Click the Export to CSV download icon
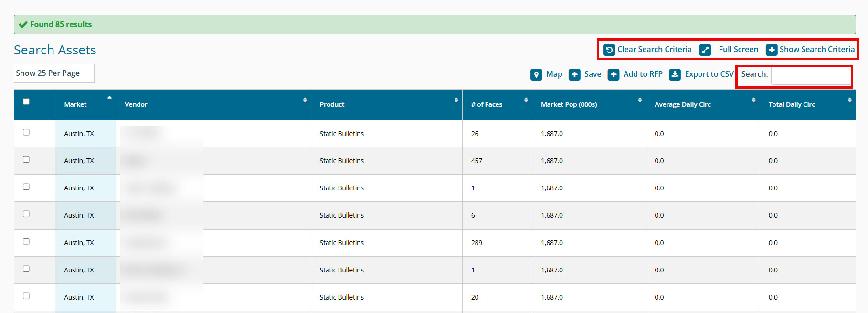868x313 pixels. [x=675, y=74]
